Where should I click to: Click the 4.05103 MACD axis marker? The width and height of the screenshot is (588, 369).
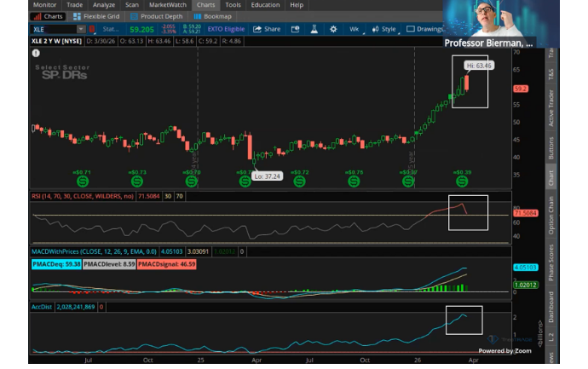(526, 268)
